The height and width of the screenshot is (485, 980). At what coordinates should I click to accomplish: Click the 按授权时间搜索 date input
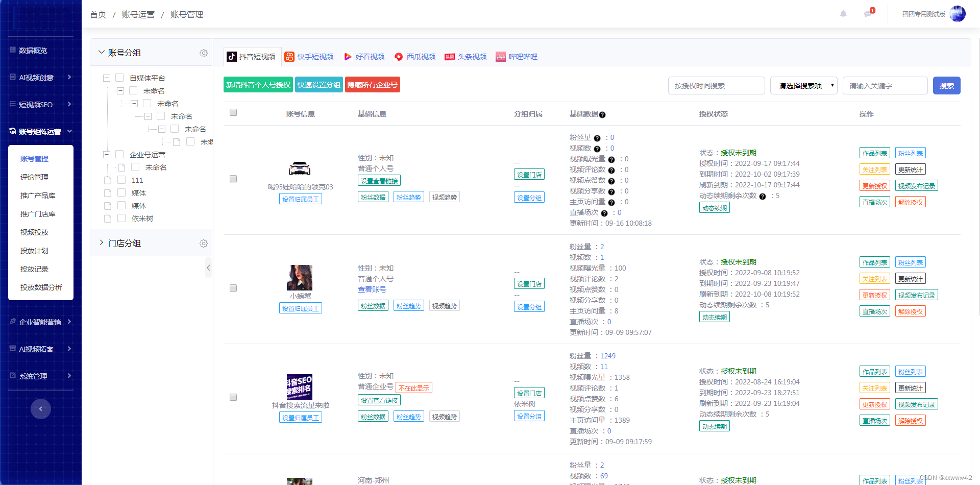tap(717, 86)
